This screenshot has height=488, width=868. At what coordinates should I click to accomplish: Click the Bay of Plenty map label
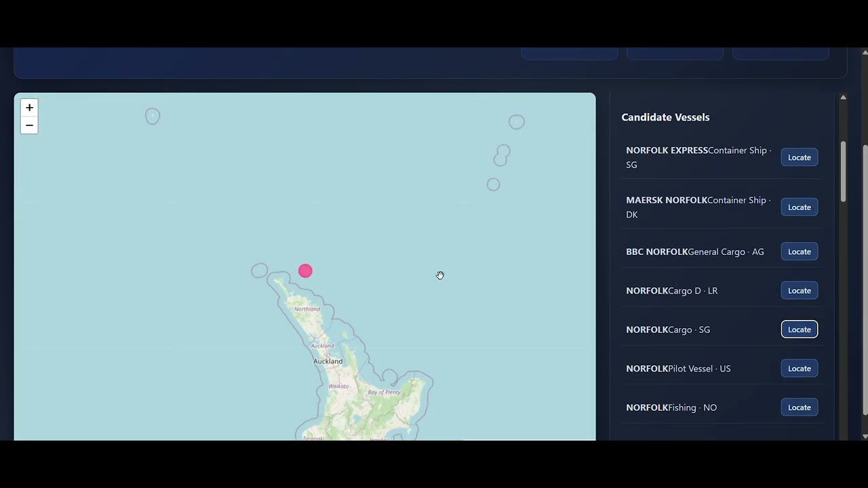pos(384,392)
